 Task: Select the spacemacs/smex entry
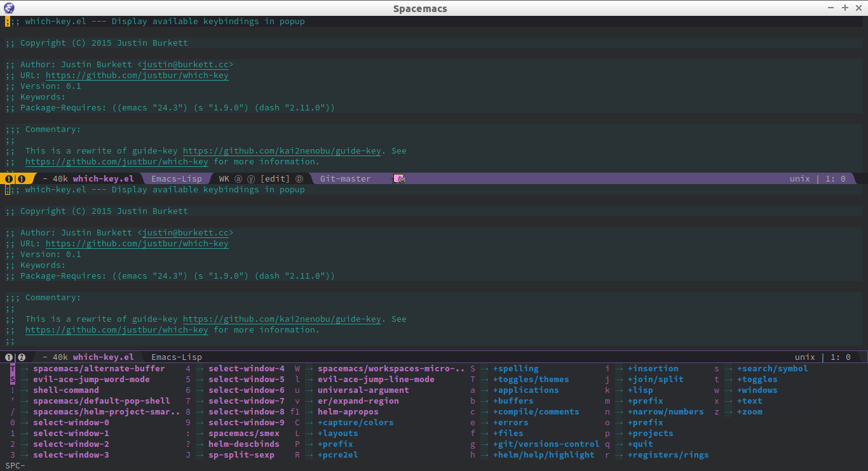point(243,434)
